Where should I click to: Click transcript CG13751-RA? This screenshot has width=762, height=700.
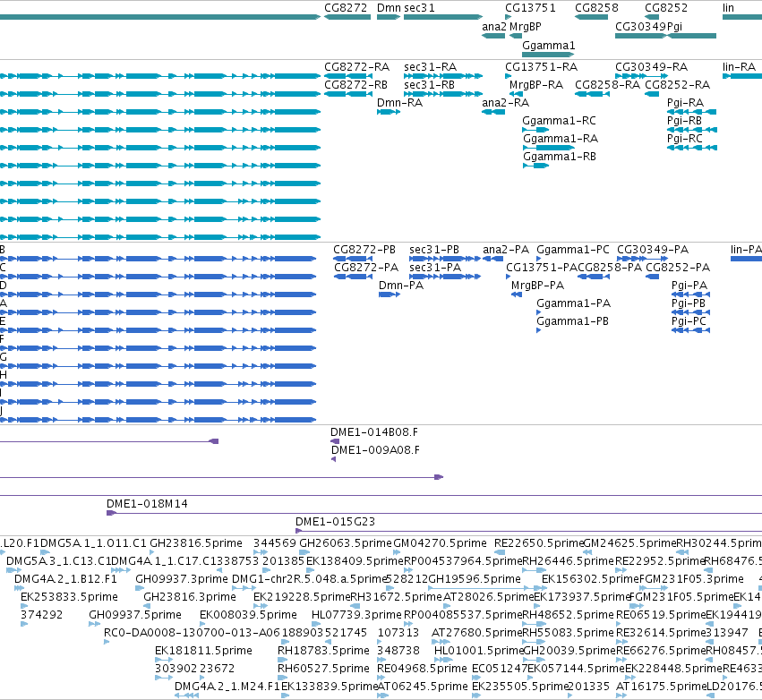click(542, 66)
